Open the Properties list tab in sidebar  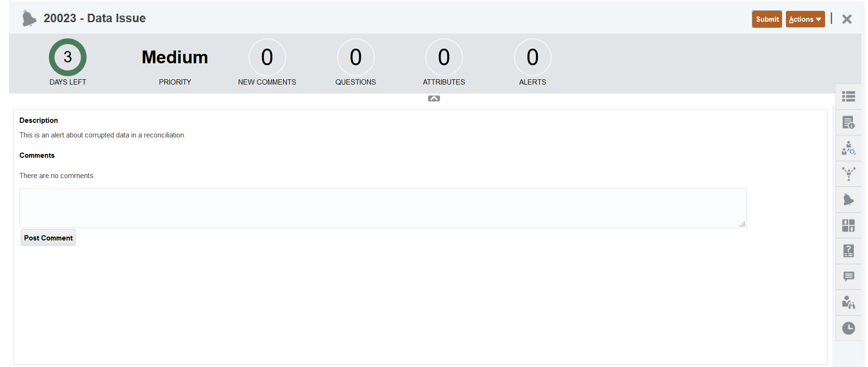[848, 97]
